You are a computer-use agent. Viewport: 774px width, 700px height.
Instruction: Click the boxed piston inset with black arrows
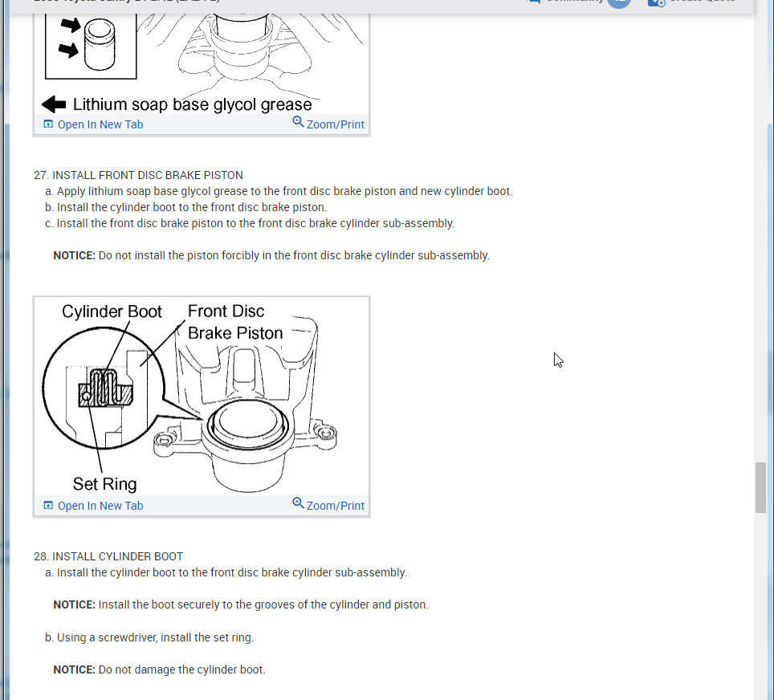[x=91, y=46]
